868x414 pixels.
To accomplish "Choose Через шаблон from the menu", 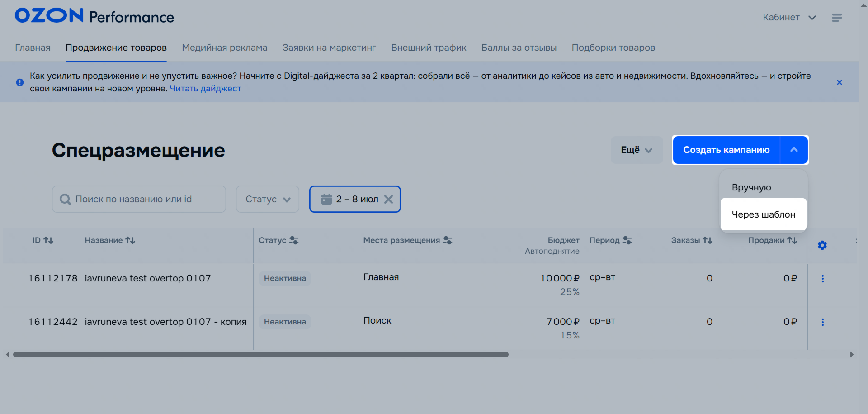I will 763,214.
